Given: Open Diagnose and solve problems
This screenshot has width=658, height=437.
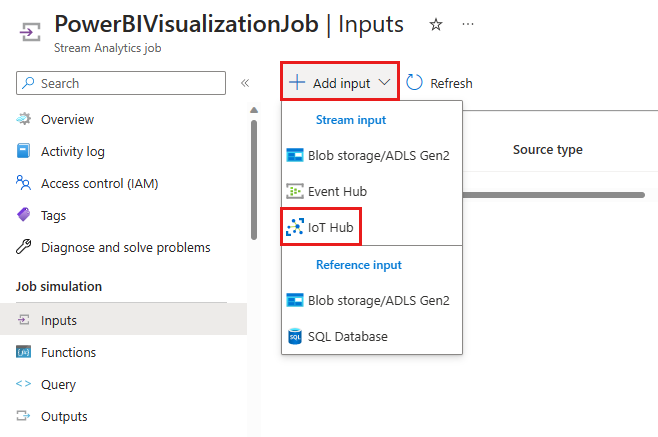Looking at the screenshot, I should pyautogui.click(x=125, y=248).
